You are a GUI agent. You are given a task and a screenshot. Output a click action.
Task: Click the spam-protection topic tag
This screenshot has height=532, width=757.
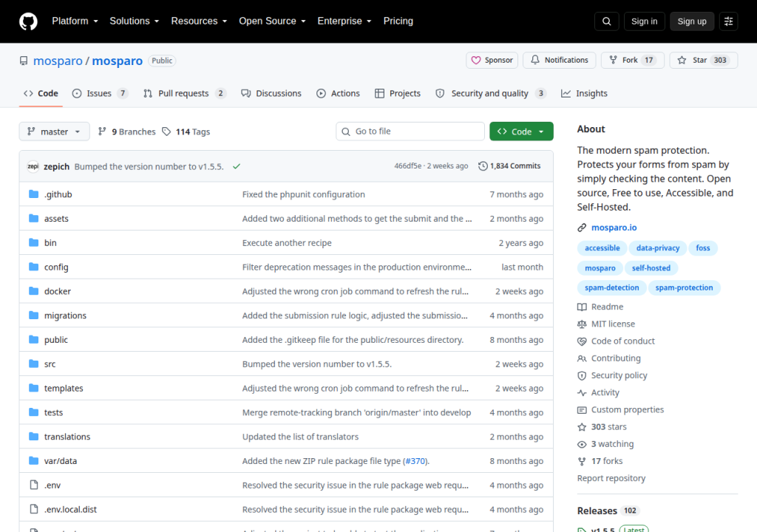click(x=684, y=287)
